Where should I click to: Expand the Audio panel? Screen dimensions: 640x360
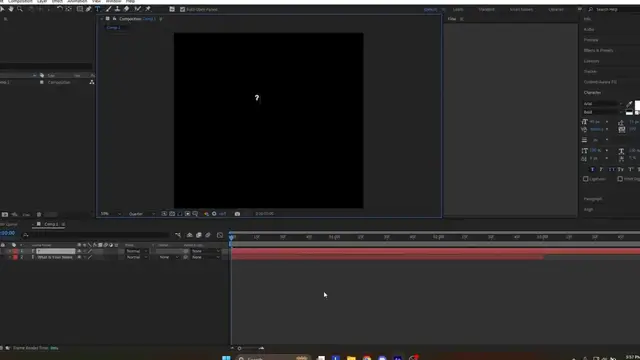(589, 29)
